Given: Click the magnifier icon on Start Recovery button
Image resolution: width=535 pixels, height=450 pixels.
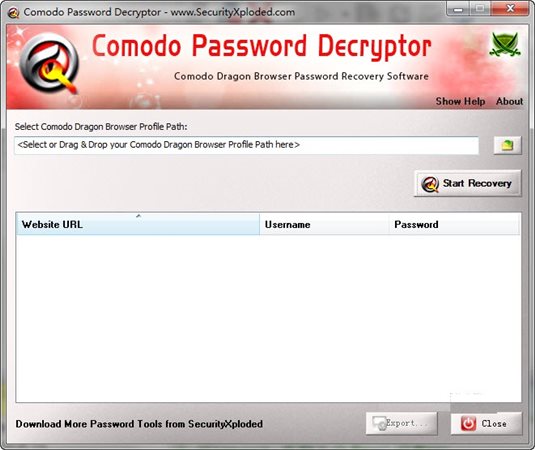Looking at the screenshot, I should [x=430, y=184].
